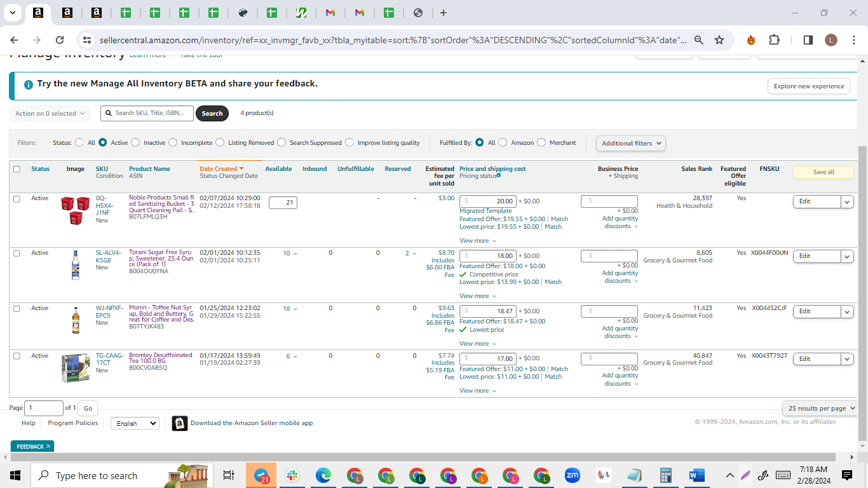Screen dimensions: 868x488
Task: Switch to the globe icon browser tab
Action: [x=418, y=13]
